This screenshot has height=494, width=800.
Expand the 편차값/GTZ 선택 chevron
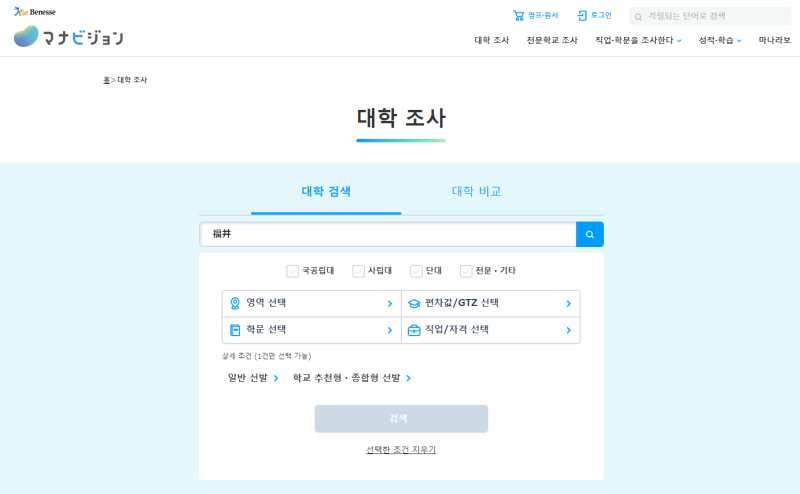(568, 304)
